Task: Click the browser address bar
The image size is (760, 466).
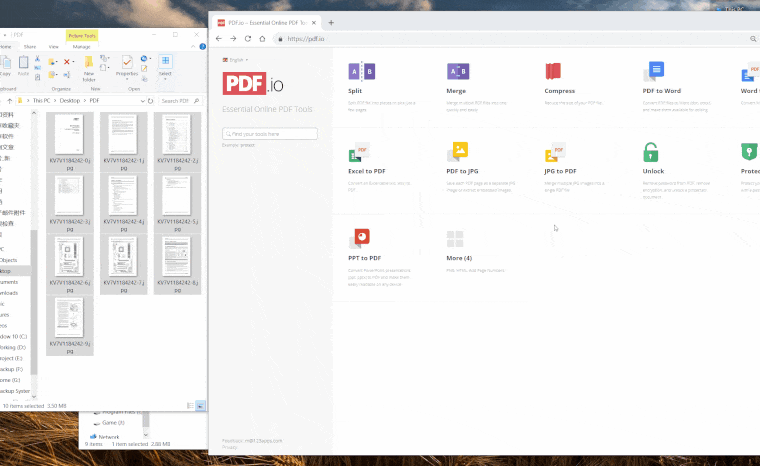Action: click(509, 39)
